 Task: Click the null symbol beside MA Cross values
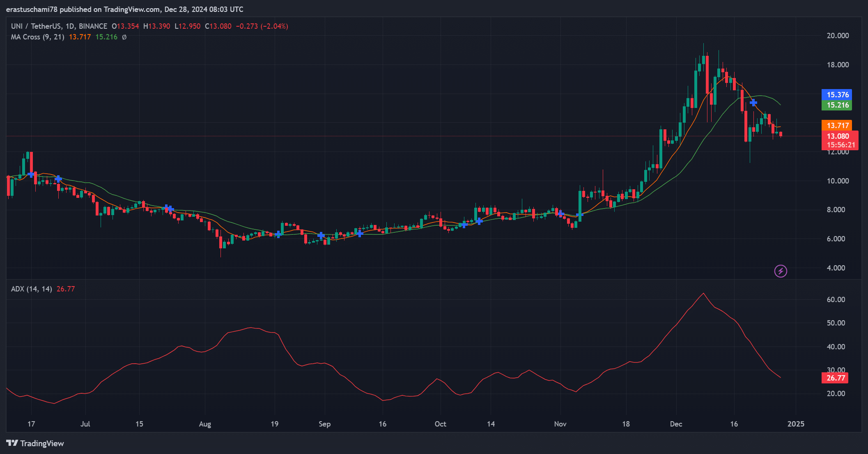pos(124,37)
